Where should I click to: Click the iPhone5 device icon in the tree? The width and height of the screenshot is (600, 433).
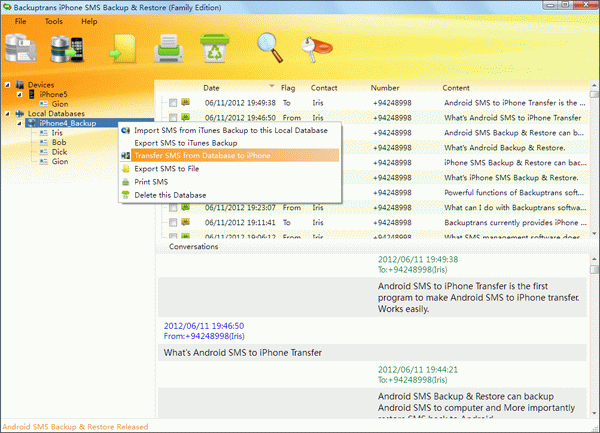point(32,94)
